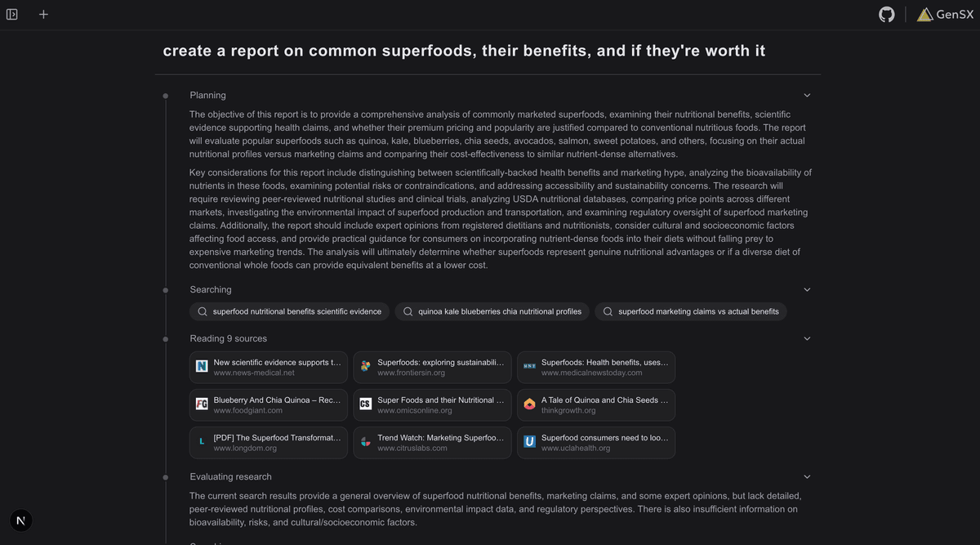Open the medicalnewstoday.com Superfoods source card
This screenshot has height=545, width=980.
596,368
